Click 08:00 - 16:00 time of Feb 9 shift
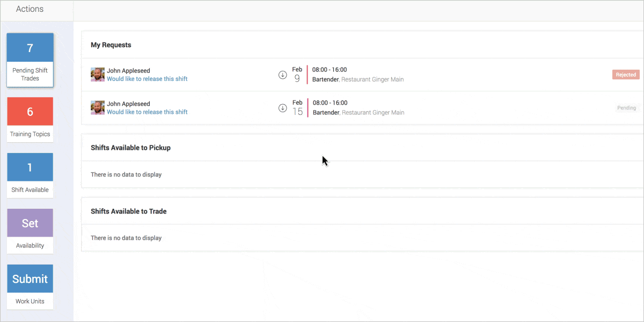The width and height of the screenshot is (644, 322). click(330, 70)
